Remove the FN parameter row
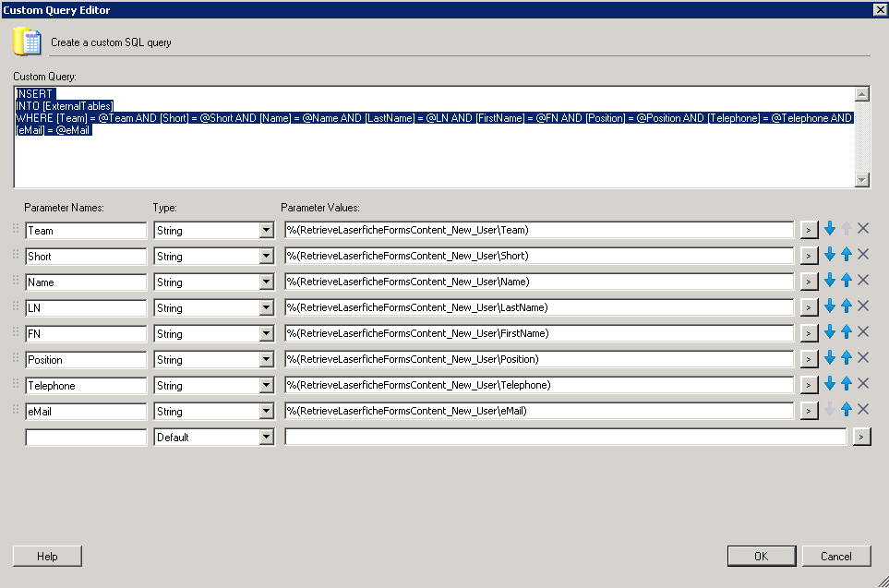This screenshot has width=889, height=588. click(863, 331)
